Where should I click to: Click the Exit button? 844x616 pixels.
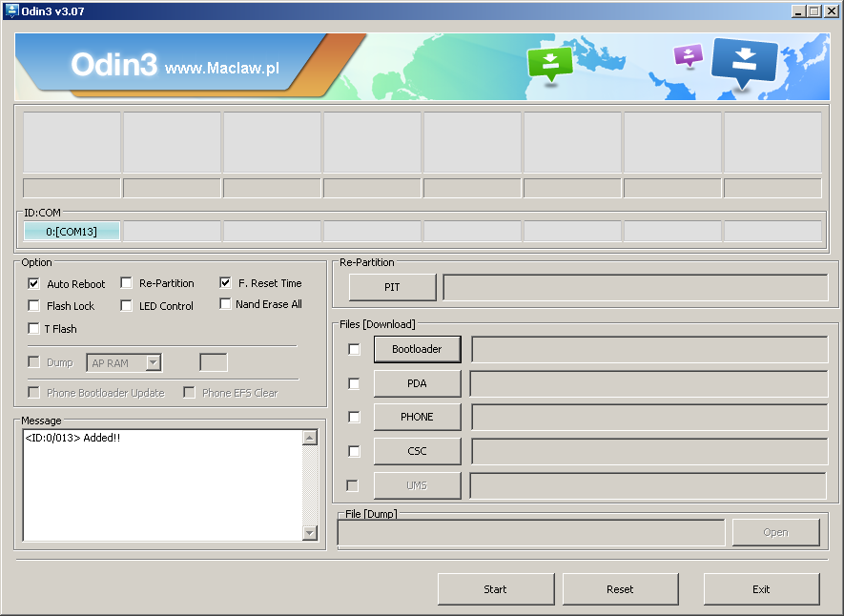[x=761, y=589]
